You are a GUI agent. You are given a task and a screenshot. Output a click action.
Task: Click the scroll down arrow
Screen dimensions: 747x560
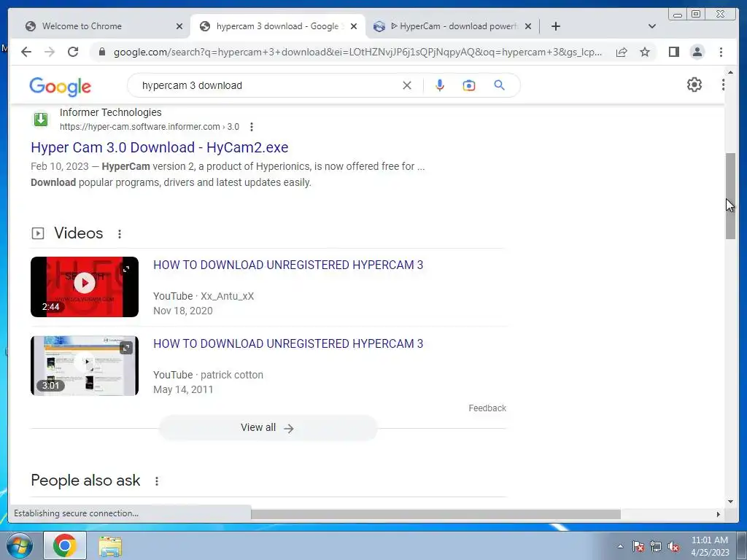point(730,502)
